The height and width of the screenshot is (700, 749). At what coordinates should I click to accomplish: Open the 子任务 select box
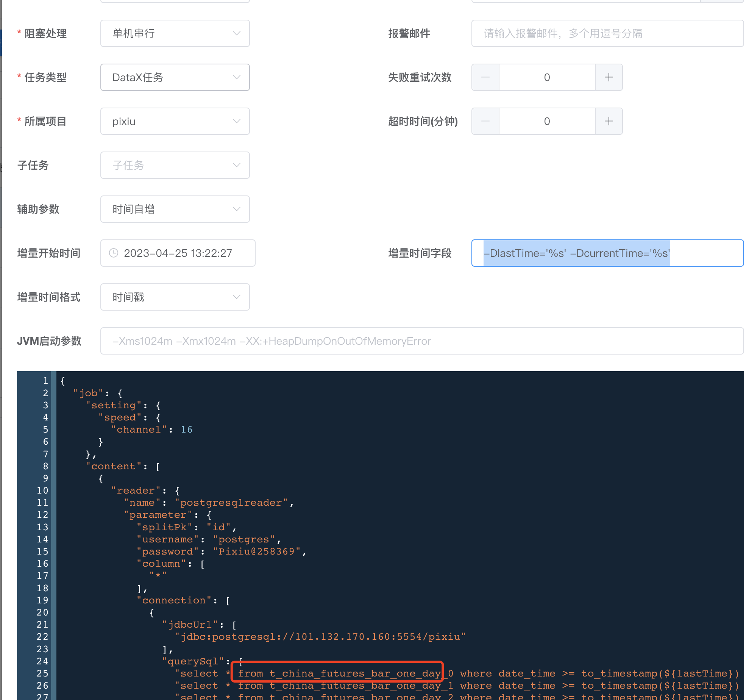tap(175, 165)
